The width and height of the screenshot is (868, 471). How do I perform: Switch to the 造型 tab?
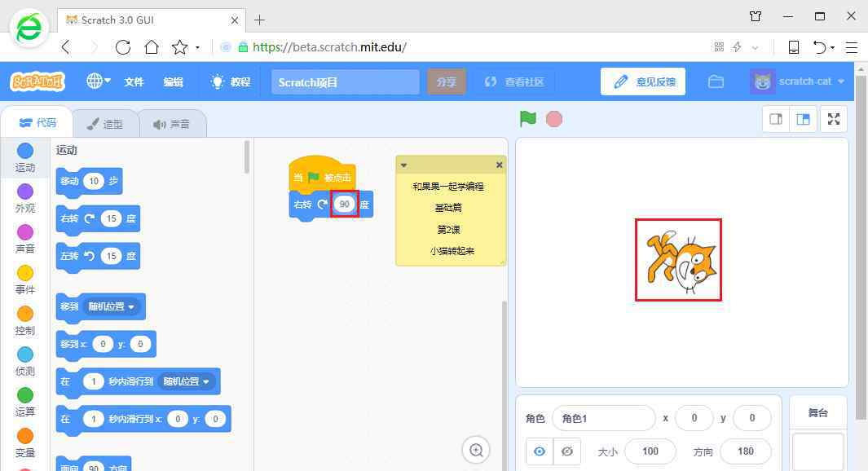(x=105, y=124)
